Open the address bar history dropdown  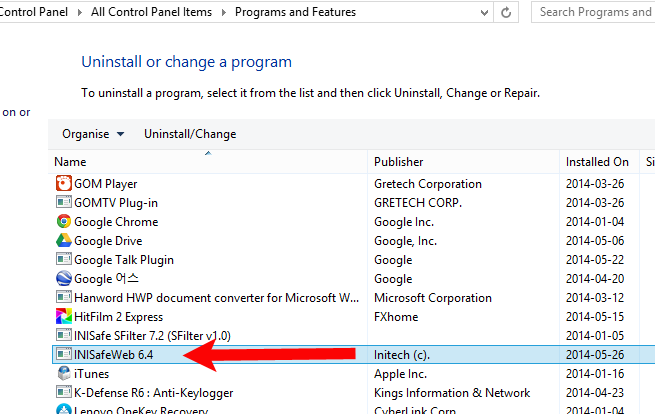click(x=484, y=13)
